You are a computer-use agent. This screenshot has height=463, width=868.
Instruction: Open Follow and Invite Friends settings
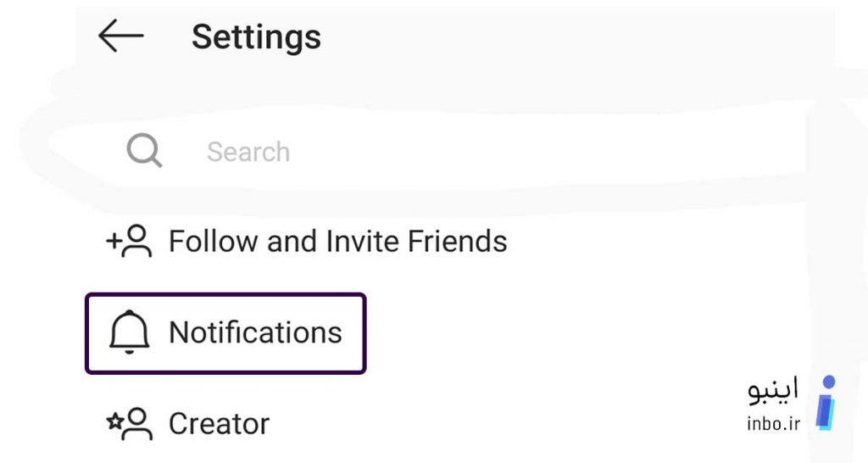click(x=306, y=242)
